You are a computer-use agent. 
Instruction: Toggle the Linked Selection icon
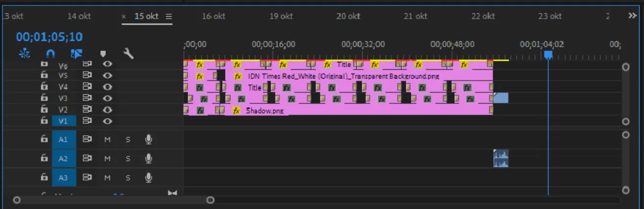click(x=76, y=53)
